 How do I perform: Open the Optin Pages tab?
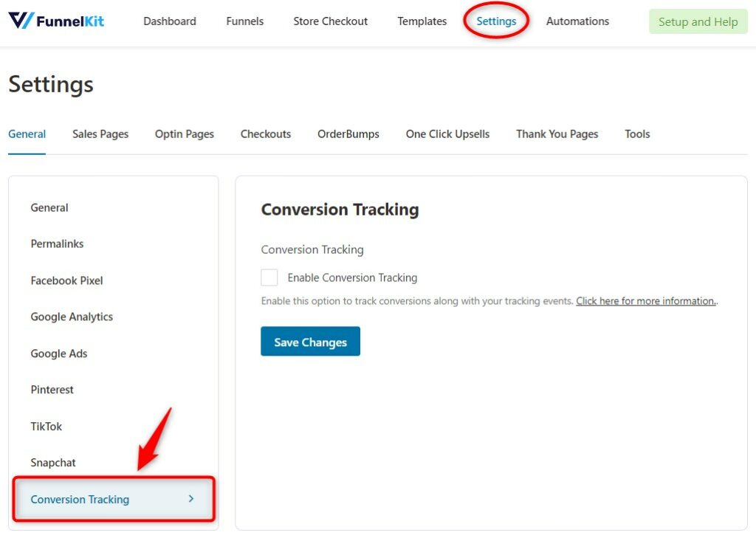tap(184, 134)
